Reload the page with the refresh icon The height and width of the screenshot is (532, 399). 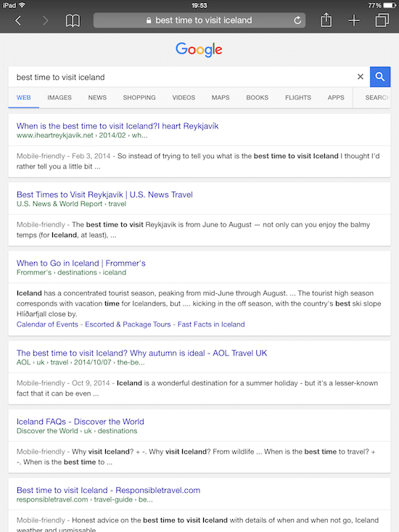[x=297, y=20]
